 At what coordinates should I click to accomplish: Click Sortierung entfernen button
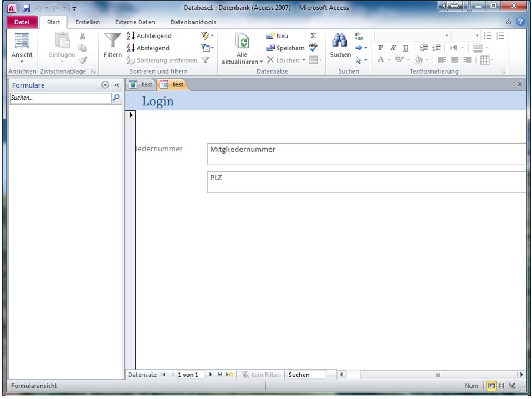click(161, 60)
